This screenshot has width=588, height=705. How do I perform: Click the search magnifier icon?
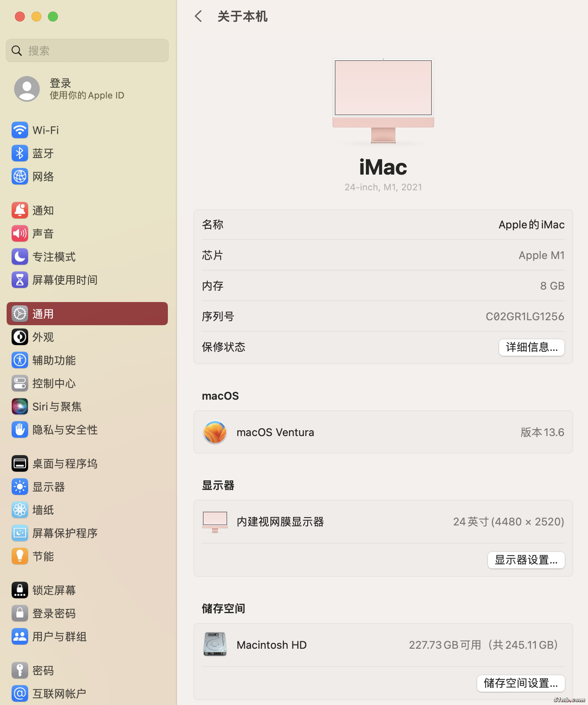[17, 51]
